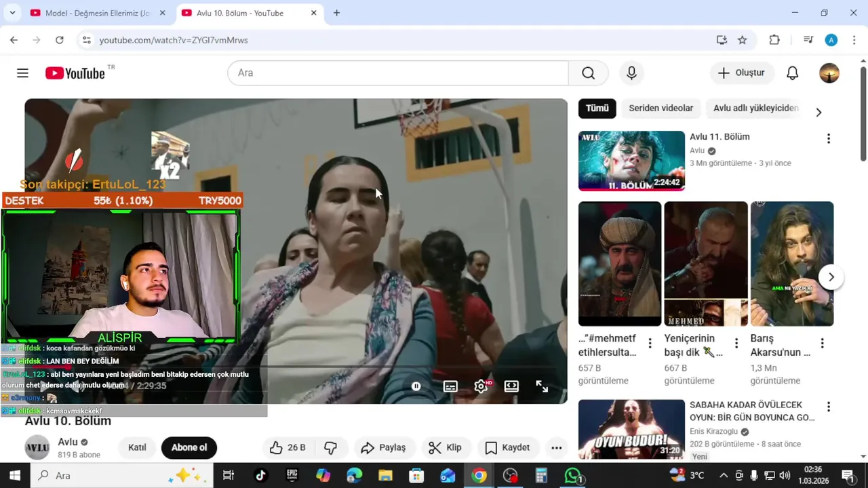This screenshot has width=868, height=488.
Task: Open the Sabaha Kadar Övülecek Oyun thumbnail
Action: click(631, 429)
